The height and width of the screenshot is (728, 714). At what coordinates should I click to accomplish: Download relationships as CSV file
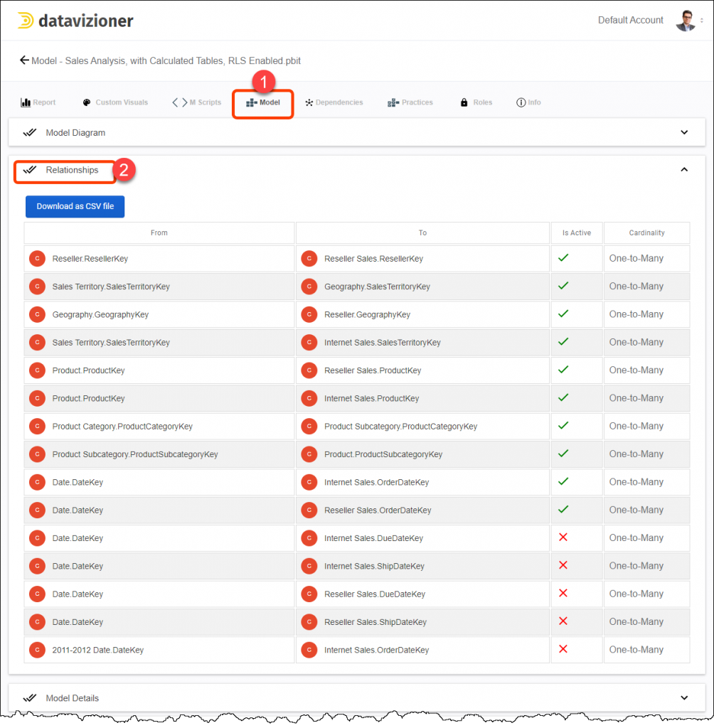pyautogui.click(x=75, y=207)
